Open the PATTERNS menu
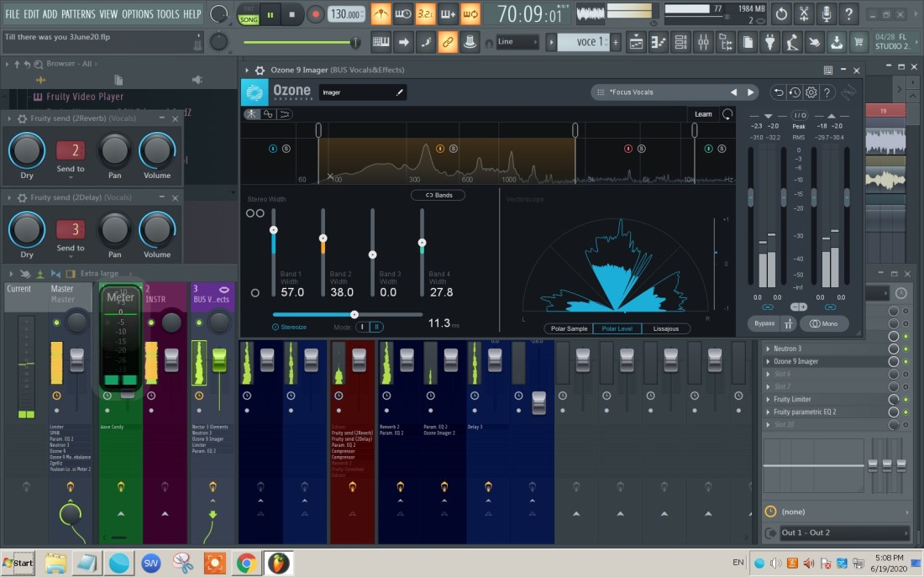Image resolution: width=924 pixels, height=577 pixels. [78, 14]
